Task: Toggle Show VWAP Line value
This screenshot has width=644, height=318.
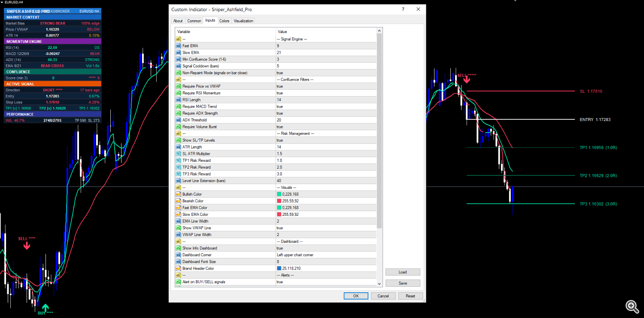Action: (326, 228)
